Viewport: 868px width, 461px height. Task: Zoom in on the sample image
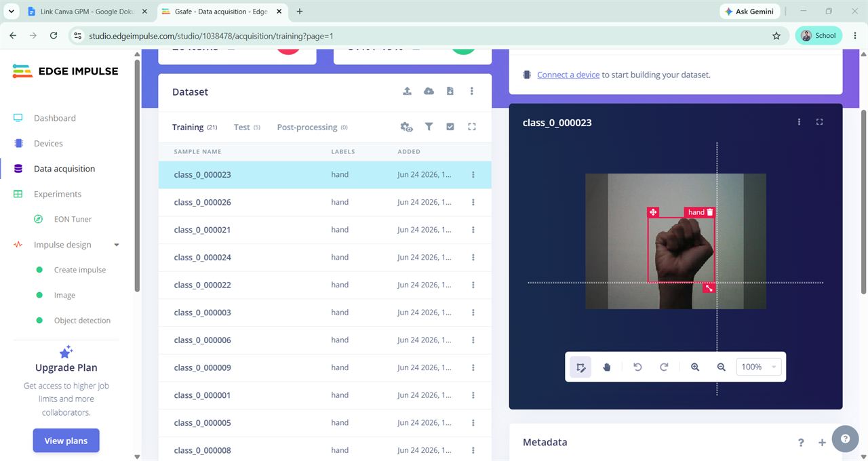(x=695, y=367)
